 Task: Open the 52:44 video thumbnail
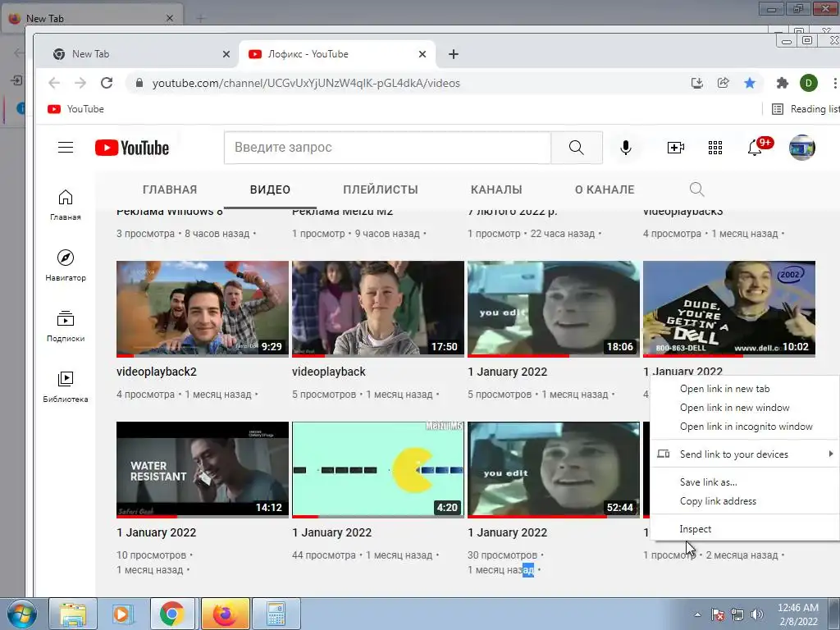(x=554, y=470)
